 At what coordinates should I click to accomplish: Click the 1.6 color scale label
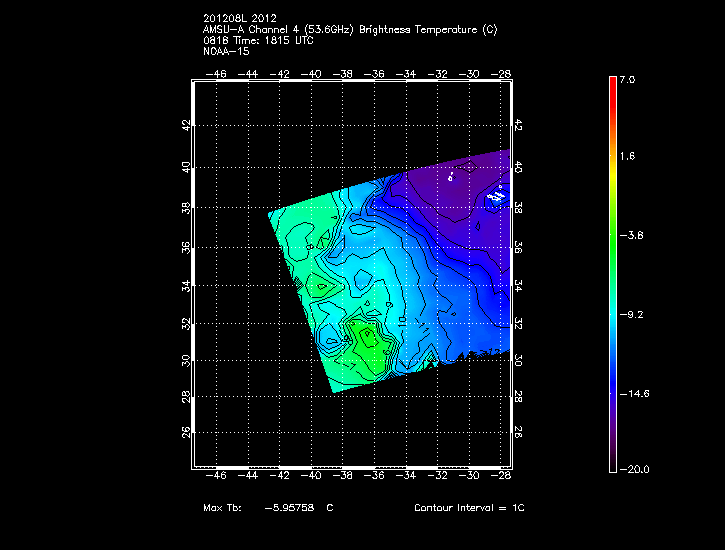click(x=626, y=157)
